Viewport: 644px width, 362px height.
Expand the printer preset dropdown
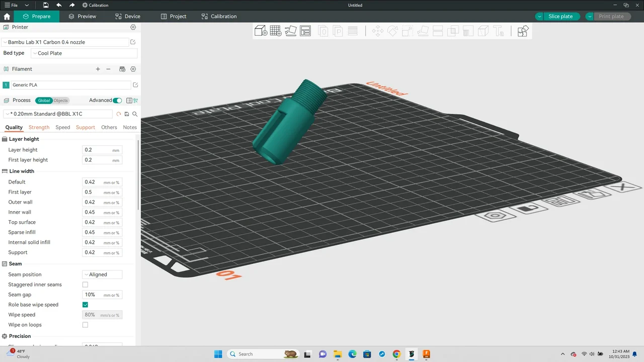(x=65, y=42)
